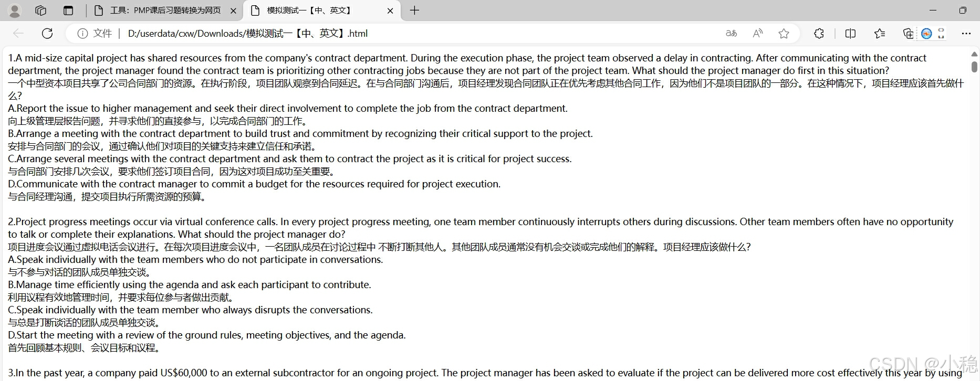Select the 模拟测试一【中、英文】 tab
The image size is (980, 381).
point(309,10)
